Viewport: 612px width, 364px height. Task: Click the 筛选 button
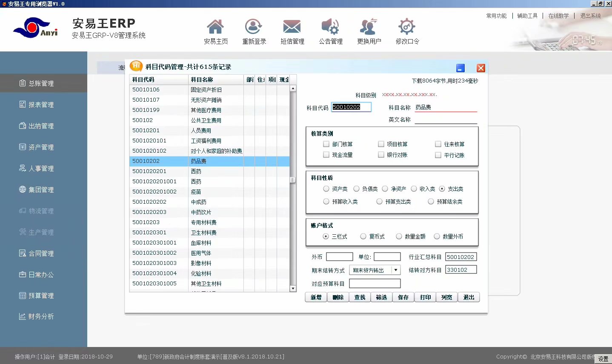[x=381, y=297]
